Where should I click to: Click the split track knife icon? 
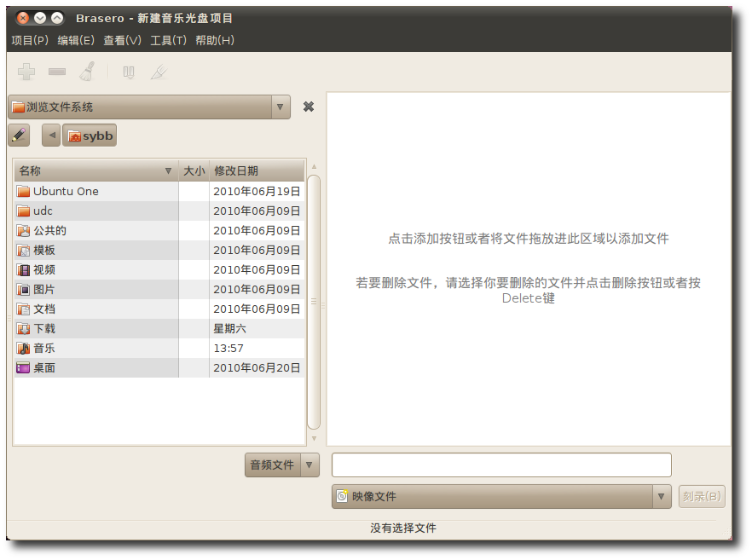pos(159,72)
